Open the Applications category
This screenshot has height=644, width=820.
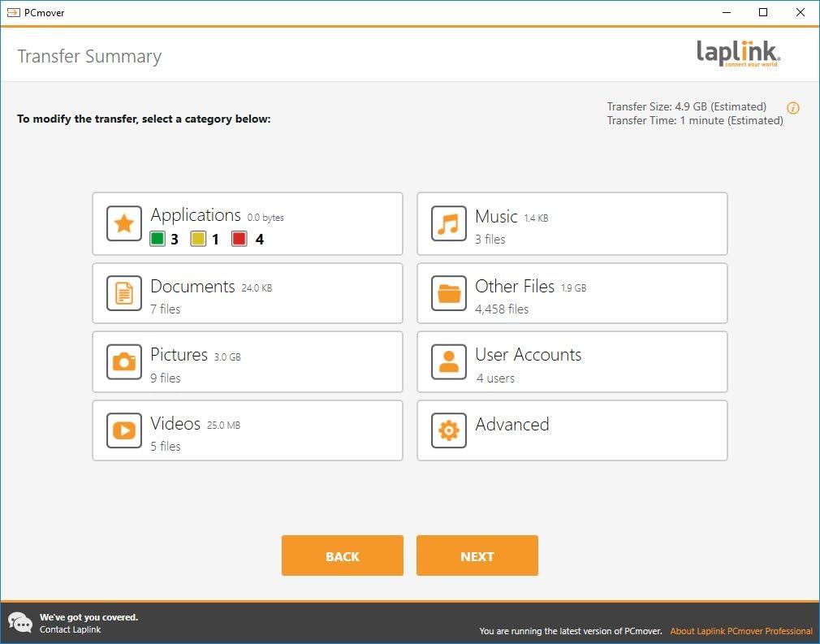(248, 223)
